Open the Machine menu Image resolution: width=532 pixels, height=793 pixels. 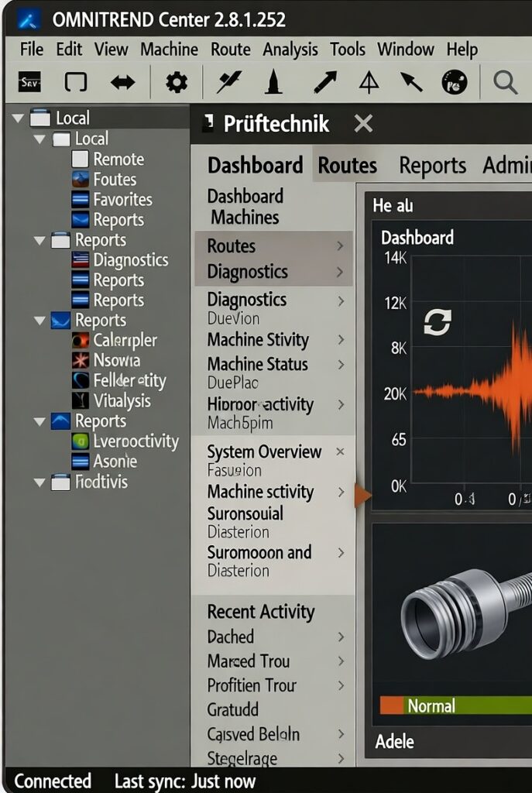tap(170, 50)
